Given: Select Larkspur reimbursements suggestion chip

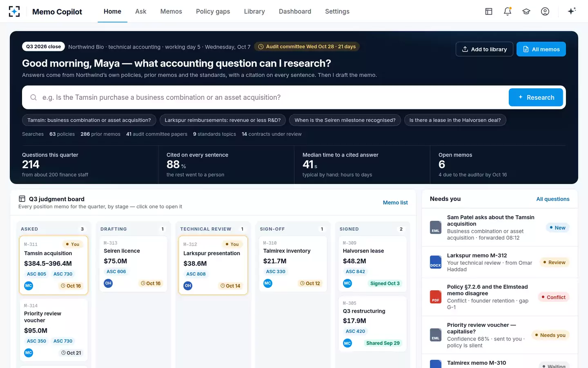Looking at the screenshot, I should point(223,120).
